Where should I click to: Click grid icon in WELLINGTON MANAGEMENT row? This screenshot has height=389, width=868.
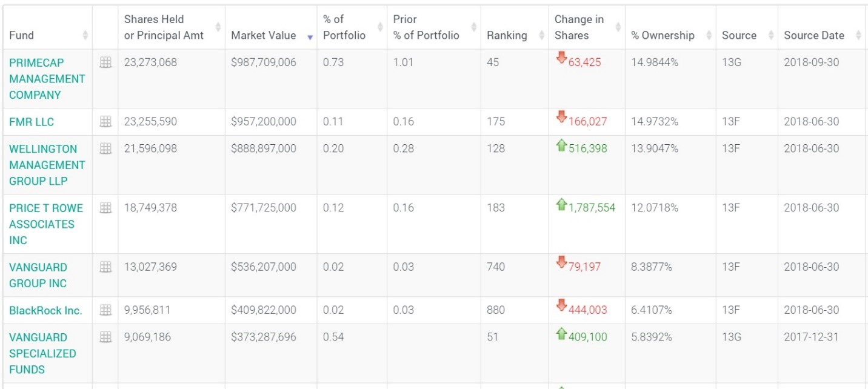[105, 148]
